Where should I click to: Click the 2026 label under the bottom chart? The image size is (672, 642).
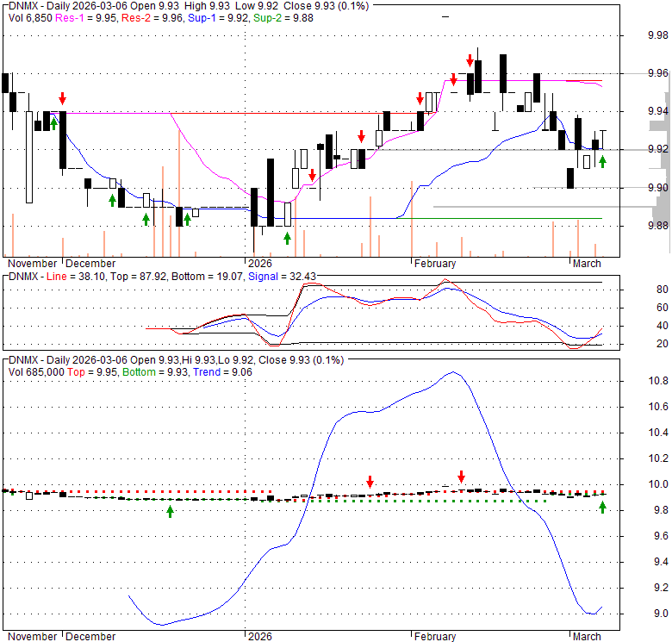260,637
